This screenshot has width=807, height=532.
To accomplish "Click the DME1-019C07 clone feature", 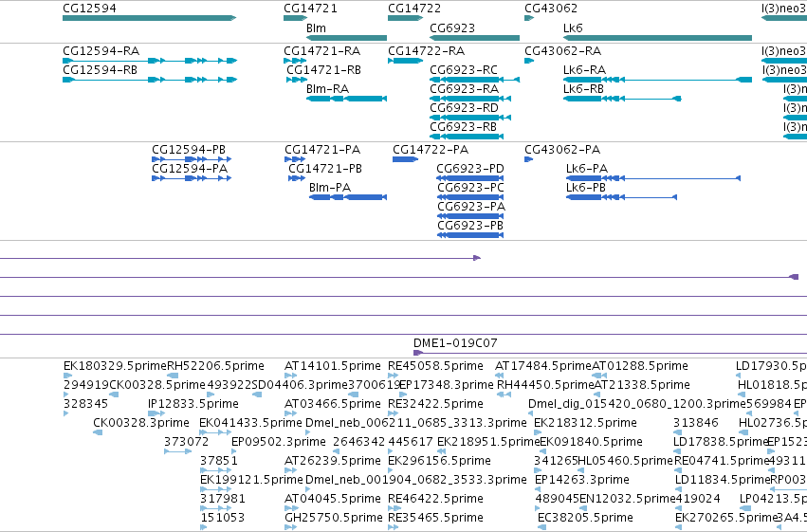I will tap(610, 353).
